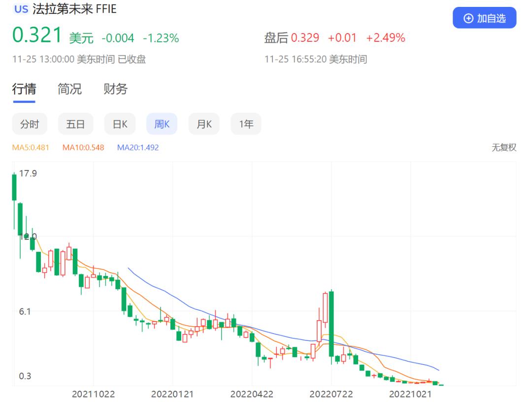
Task: Click the 20220121 date axis label
Action: tap(172, 394)
